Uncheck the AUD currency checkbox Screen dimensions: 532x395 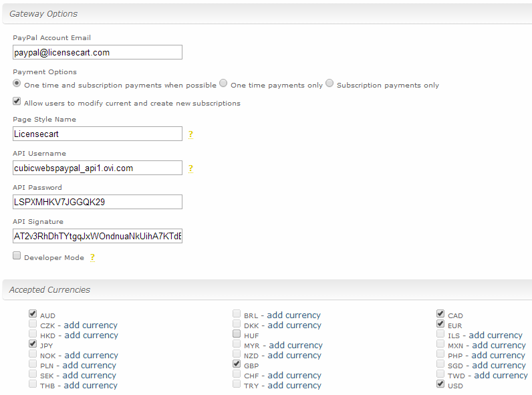(x=33, y=313)
